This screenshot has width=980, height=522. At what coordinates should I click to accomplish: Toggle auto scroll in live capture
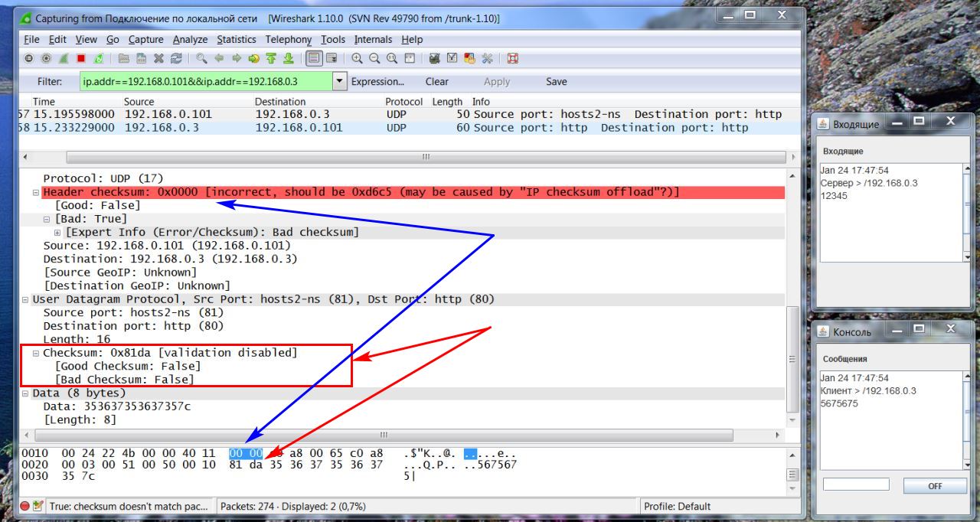[x=332, y=58]
